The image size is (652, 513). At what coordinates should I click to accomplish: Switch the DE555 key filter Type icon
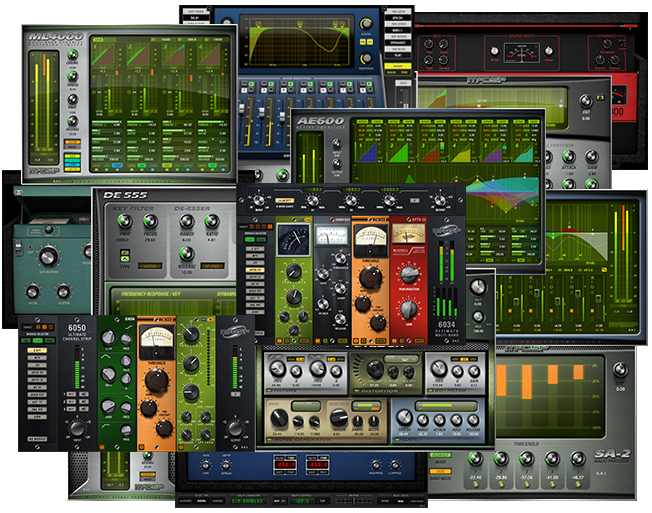click(x=125, y=256)
